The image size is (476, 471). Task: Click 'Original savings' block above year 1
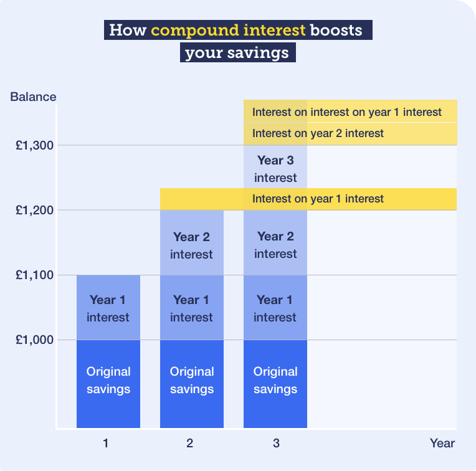(108, 384)
